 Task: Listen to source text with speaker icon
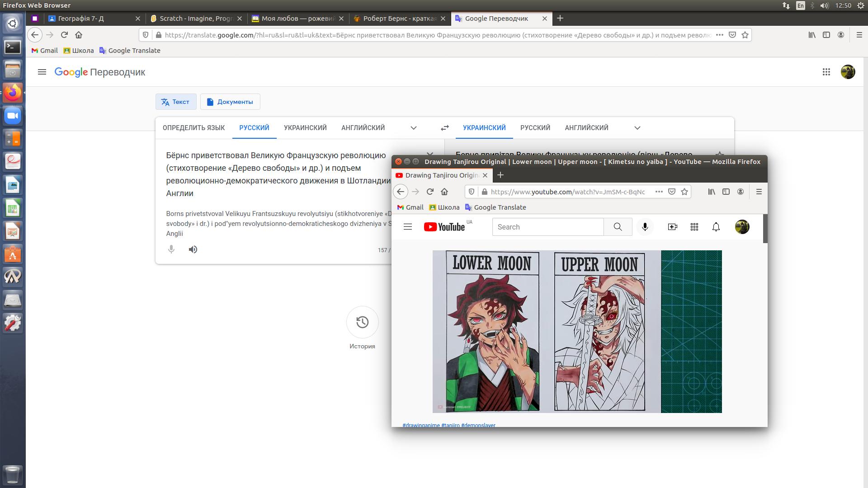coord(193,249)
